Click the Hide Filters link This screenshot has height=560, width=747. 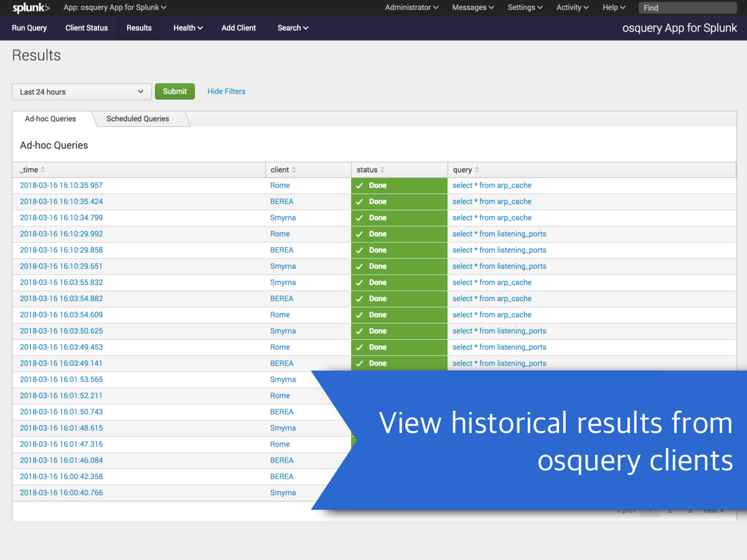[227, 91]
